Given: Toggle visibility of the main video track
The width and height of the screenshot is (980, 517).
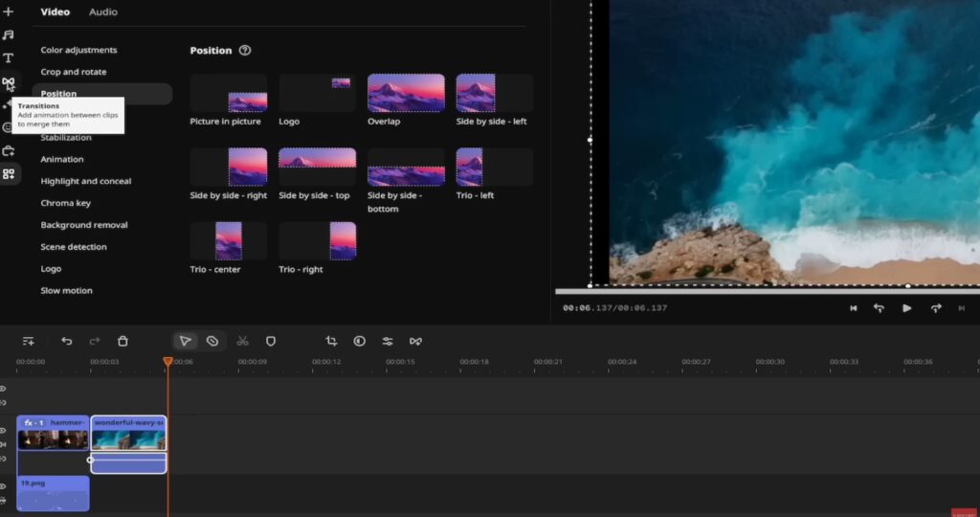Looking at the screenshot, I should click(x=3, y=431).
